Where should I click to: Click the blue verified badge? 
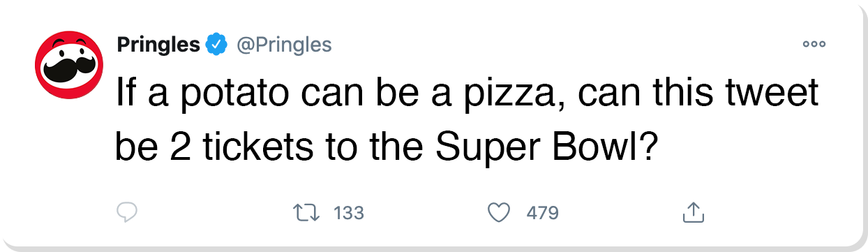pyautogui.click(x=217, y=45)
